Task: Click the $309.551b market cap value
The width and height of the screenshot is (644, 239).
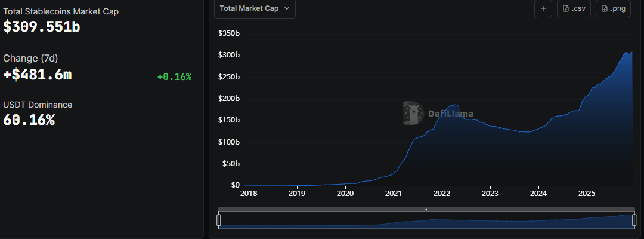Action: pyautogui.click(x=42, y=27)
